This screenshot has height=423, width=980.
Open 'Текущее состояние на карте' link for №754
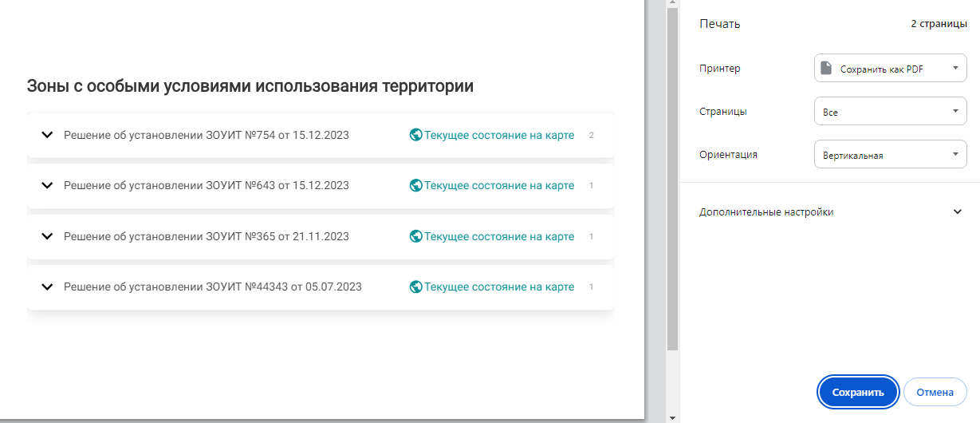pos(498,135)
